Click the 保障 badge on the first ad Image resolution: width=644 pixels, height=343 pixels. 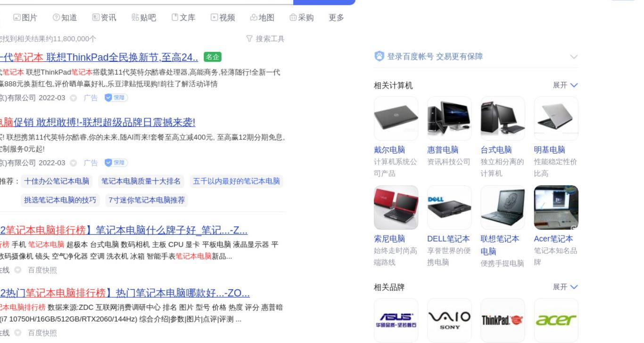tap(116, 98)
